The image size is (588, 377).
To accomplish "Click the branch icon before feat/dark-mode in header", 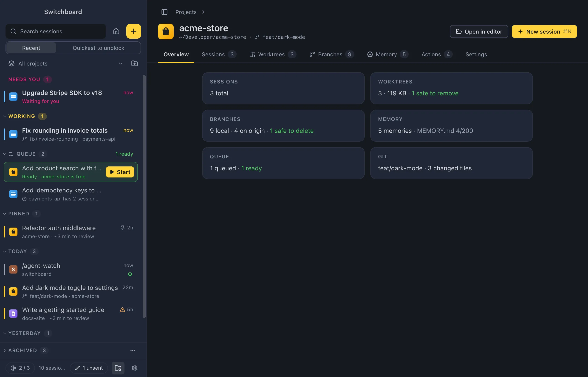I will click(257, 37).
